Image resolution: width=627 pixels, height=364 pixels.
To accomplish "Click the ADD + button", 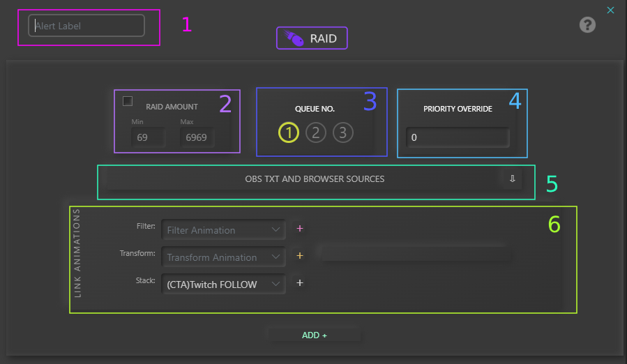I will (315, 335).
